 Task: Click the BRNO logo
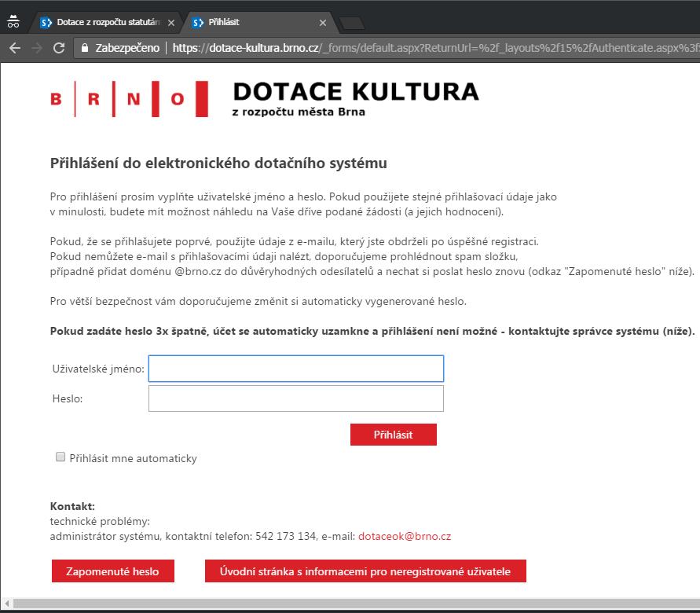pyautogui.click(x=129, y=99)
